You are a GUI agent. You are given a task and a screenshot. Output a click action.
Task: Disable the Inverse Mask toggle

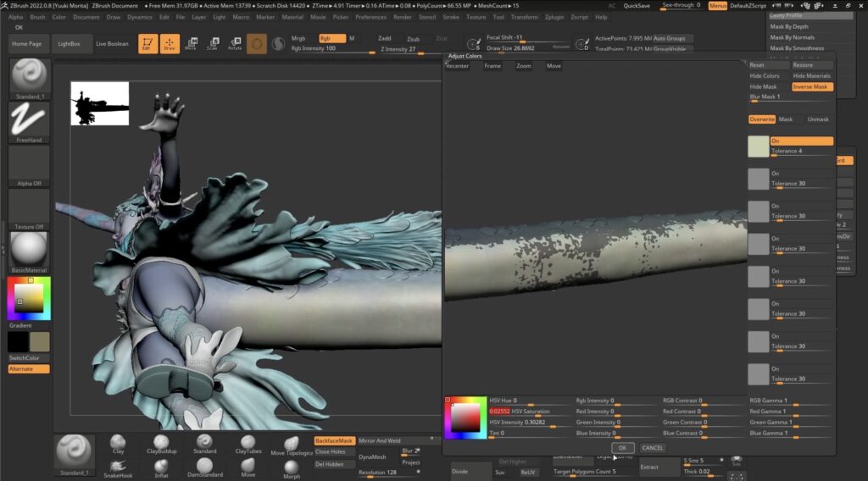click(x=812, y=86)
